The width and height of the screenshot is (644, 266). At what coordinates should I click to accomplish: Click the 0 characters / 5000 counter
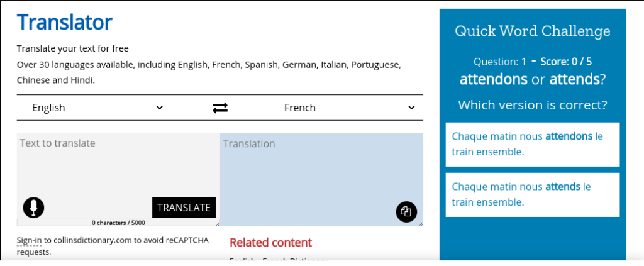pos(118,223)
